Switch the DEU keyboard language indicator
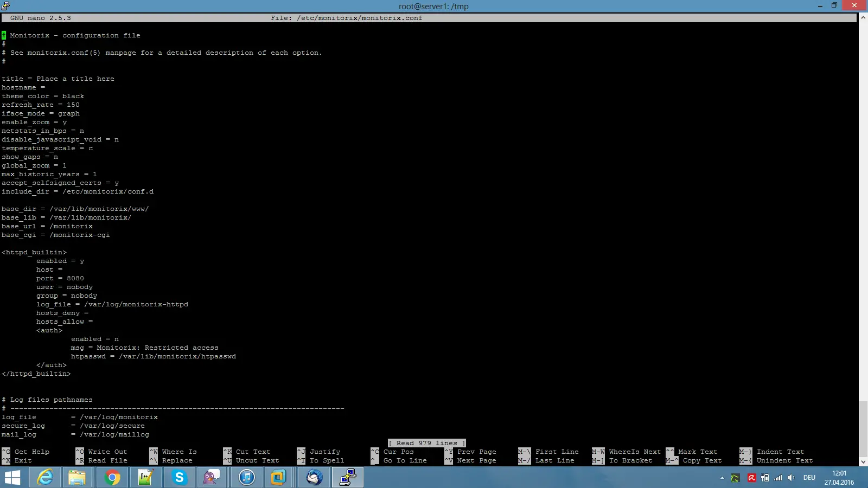 809,478
